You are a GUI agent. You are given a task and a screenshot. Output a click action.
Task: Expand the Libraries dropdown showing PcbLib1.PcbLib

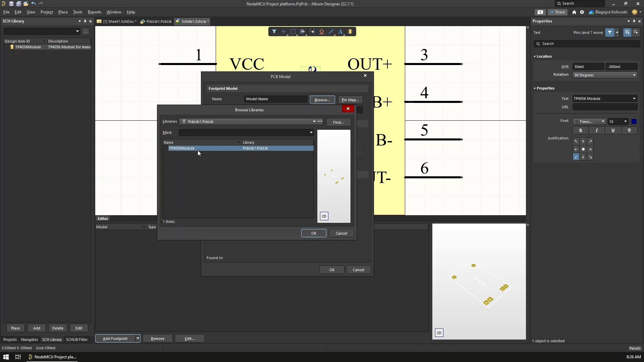click(x=314, y=122)
